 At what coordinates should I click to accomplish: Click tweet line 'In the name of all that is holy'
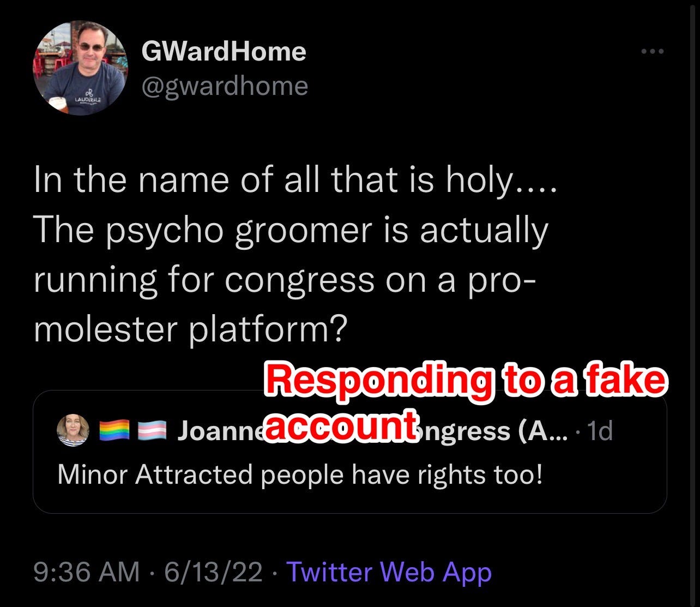295,181
